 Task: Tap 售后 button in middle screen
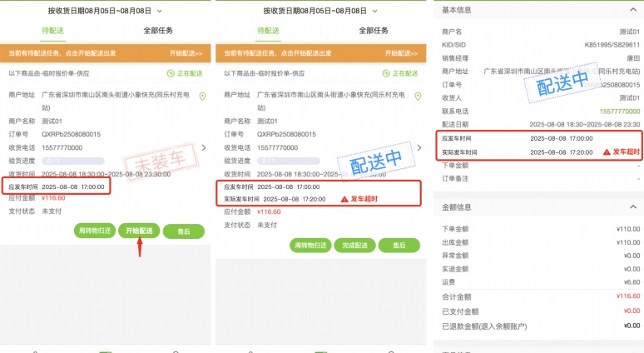pos(399,246)
